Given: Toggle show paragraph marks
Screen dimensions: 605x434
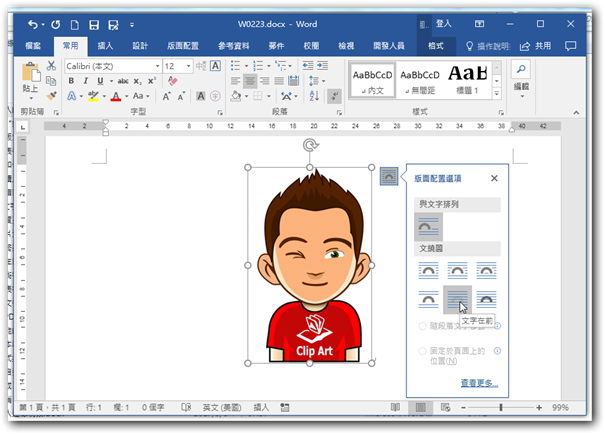Looking at the screenshot, I should [x=334, y=96].
